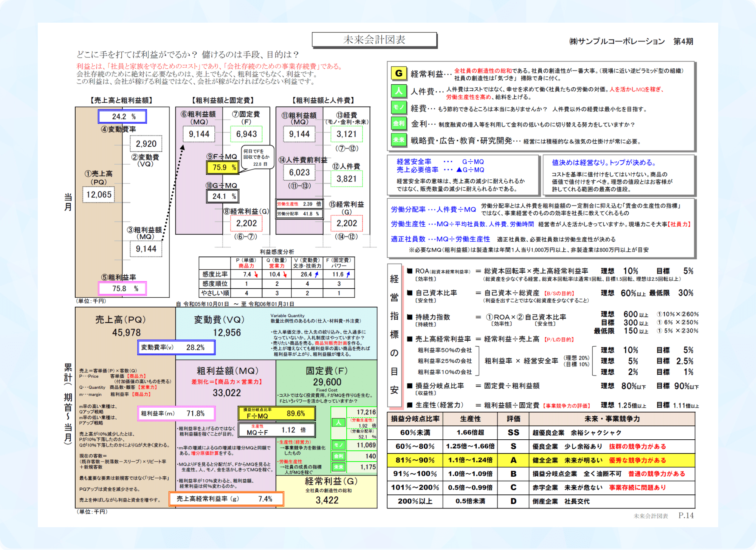The height and width of the screenshot is (550, 756).
Task: Click the 感度順位 row label
Action: (215, 284)
